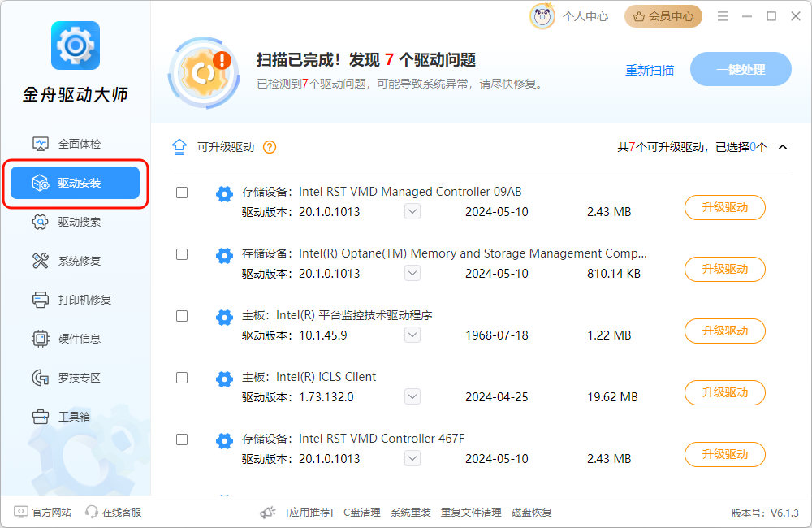Open the version dropdown for Intel Optane Memory driver
The height and width of the screenshot is (528, 812).
(x=412, y=273)
